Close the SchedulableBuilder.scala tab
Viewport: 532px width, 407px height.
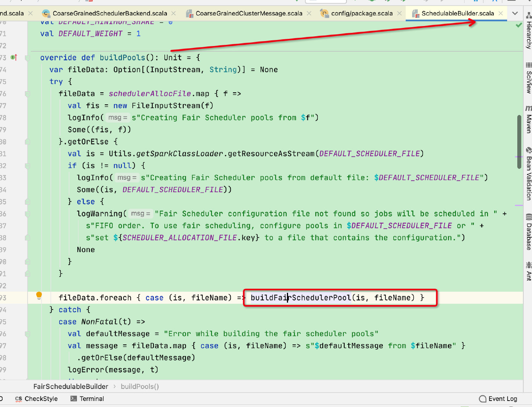coord(501,13)
